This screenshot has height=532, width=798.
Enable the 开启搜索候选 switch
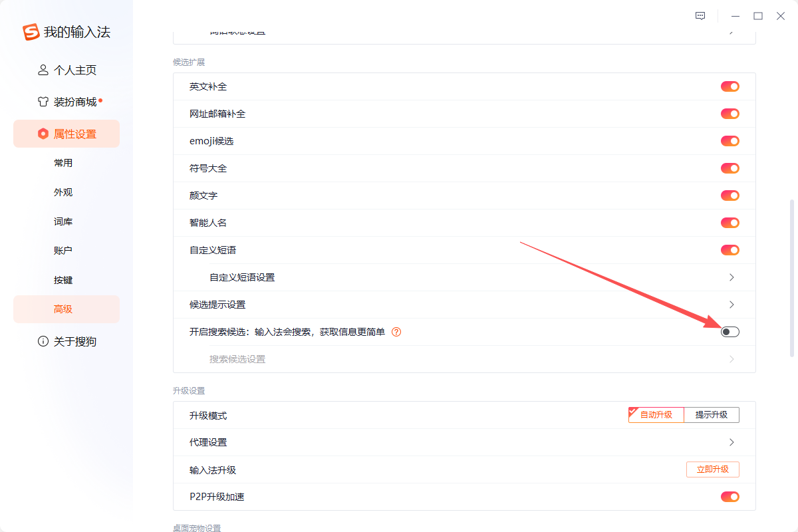click(x=730, y=332)
